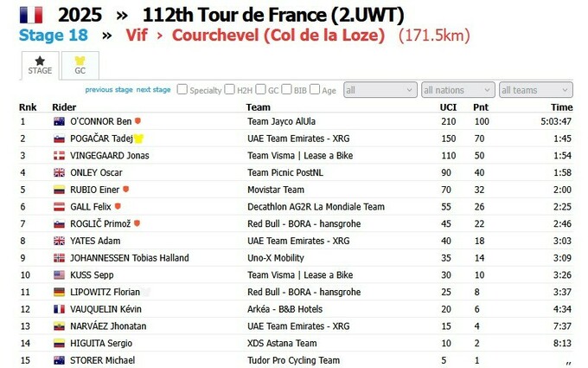588x368 pixels.
Task: Go to the previous stage link
Action: coord(109,90)
